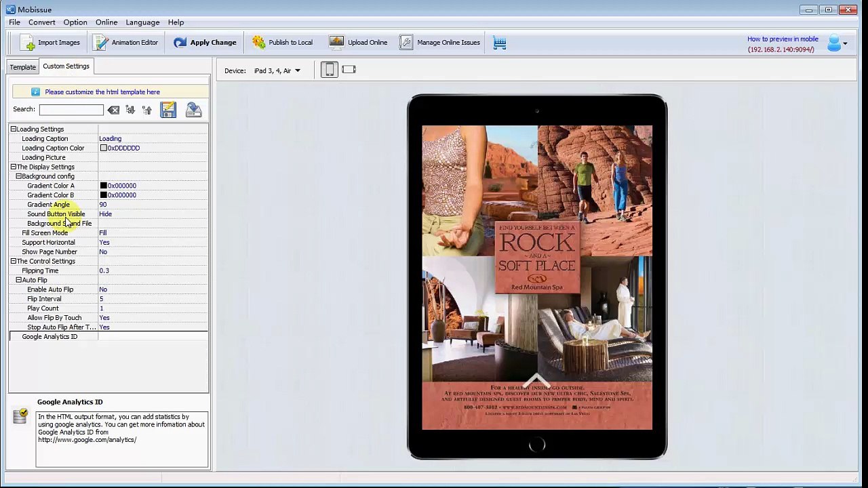Viewport: 868px width, 488px height.
Task: Click the Please customize the html template here link
Action: [x=102, y=92]
